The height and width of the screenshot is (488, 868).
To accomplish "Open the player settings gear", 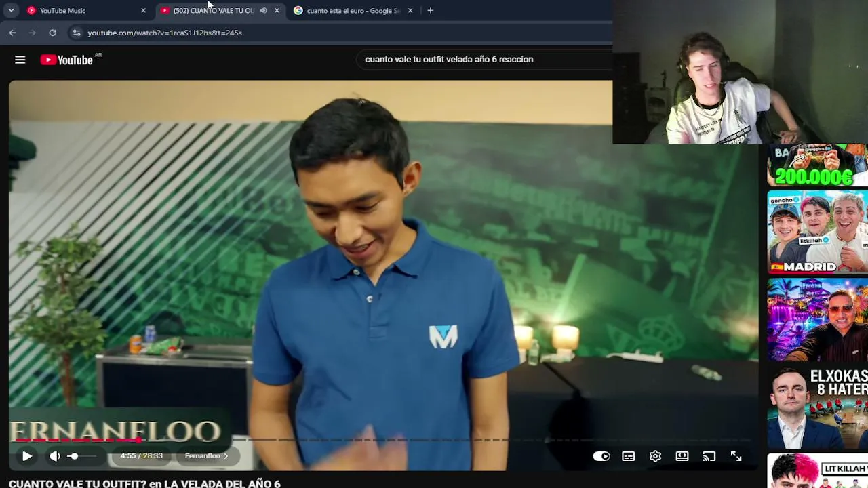I will point(655,456).
